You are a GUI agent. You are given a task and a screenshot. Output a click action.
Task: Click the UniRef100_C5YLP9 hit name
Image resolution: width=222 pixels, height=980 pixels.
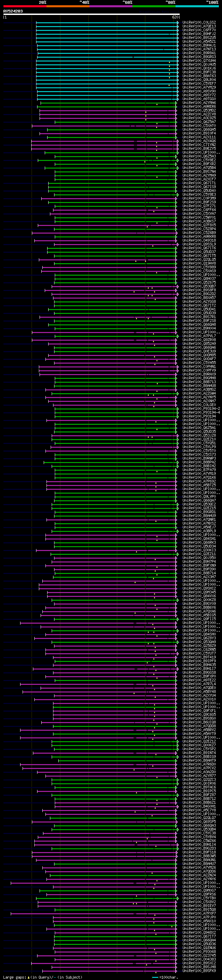(199, 447)
